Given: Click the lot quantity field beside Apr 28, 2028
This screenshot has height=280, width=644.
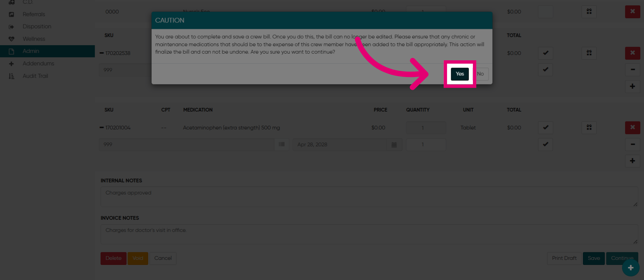Looking at the screenshot, I should point(426,144).
